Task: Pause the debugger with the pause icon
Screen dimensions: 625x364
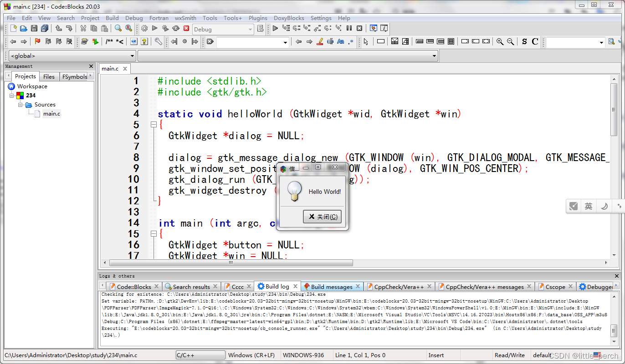Action: [x=349, y=28]
